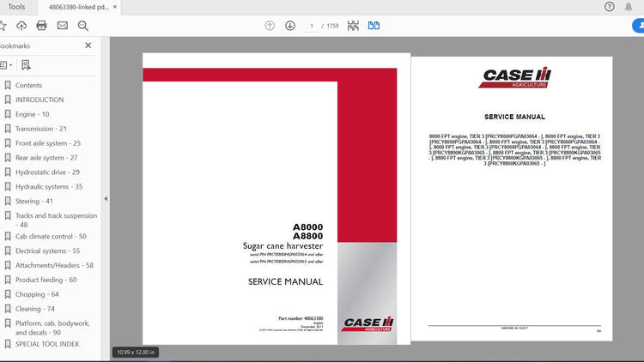The width and height of the screenshot is (644, 362).
Task: Go to Chopping - 64 bookmark
Action: [37, 294]
